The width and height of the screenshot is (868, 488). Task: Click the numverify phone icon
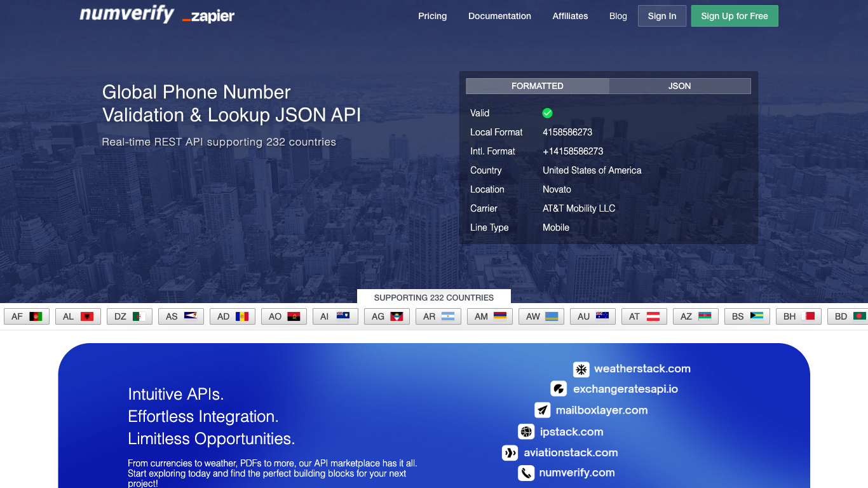[x=526, y=473]
